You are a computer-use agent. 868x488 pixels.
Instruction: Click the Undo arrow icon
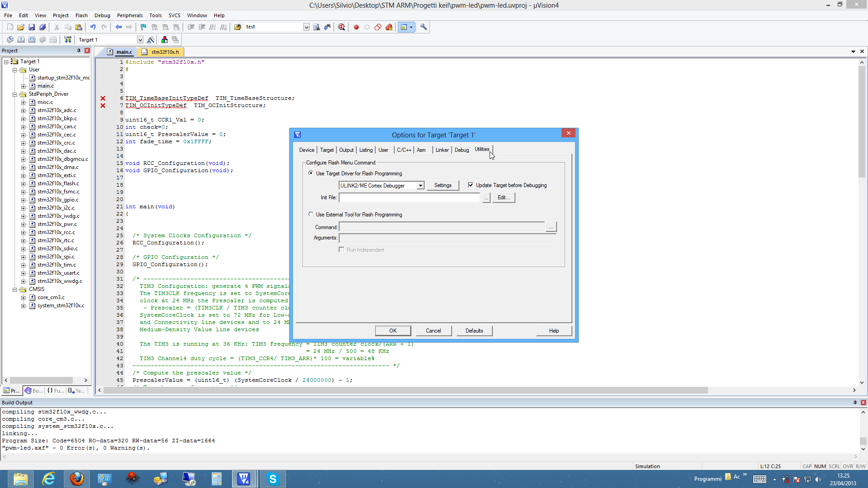93,27
